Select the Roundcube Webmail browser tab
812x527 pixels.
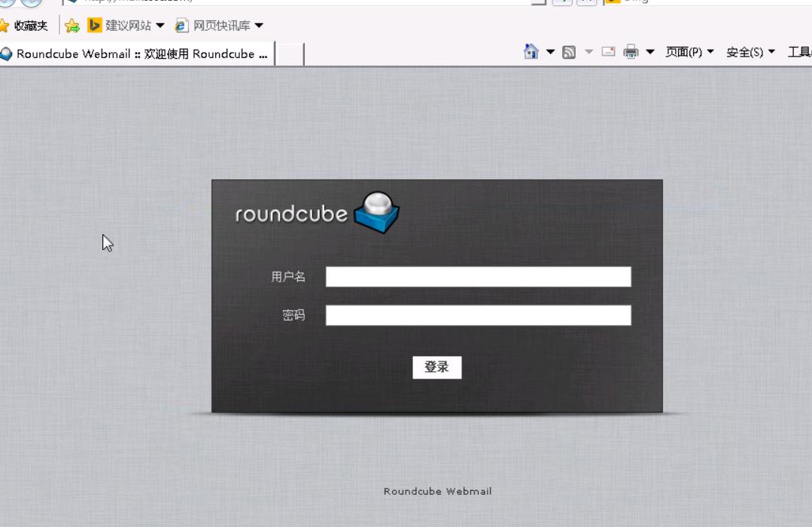pos(137,54)
